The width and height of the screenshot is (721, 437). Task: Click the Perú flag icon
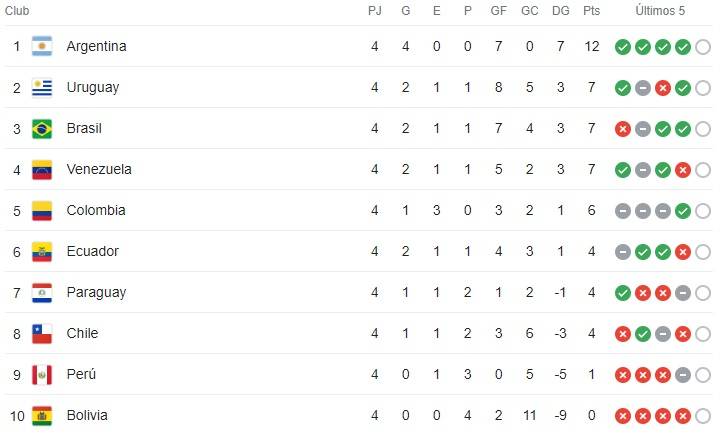pos(42,374)
